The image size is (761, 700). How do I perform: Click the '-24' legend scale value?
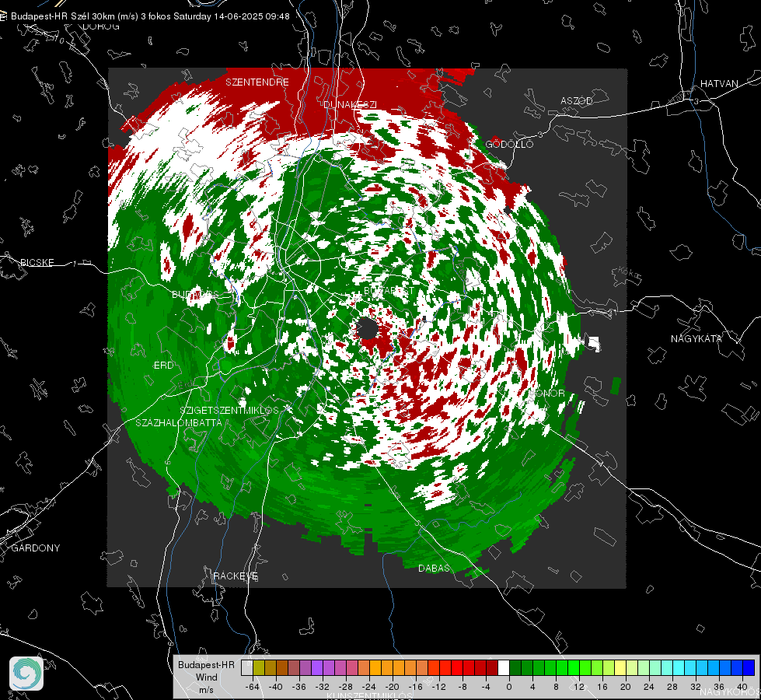click(x=369, y=687)
